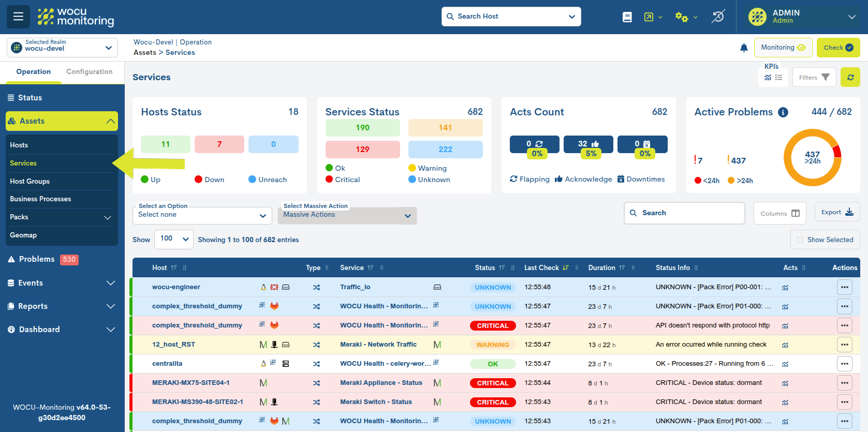Open the Search Host dropdown
This screenshot has width=868, height=432.
(511, 17)
